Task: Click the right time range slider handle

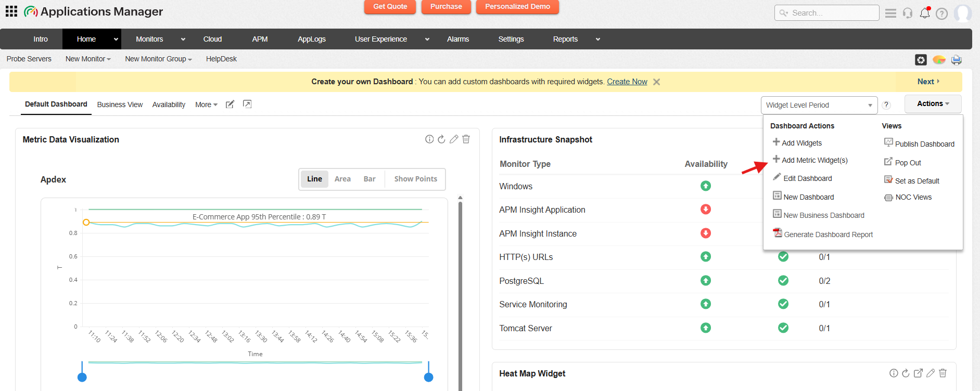Action: (429, 377)
